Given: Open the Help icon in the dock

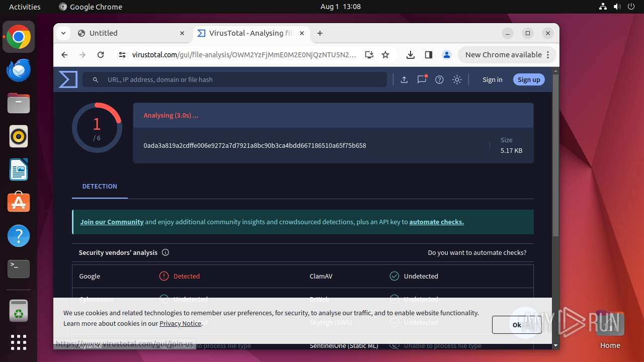Looking at the screenshot, I should coord(19,236).
